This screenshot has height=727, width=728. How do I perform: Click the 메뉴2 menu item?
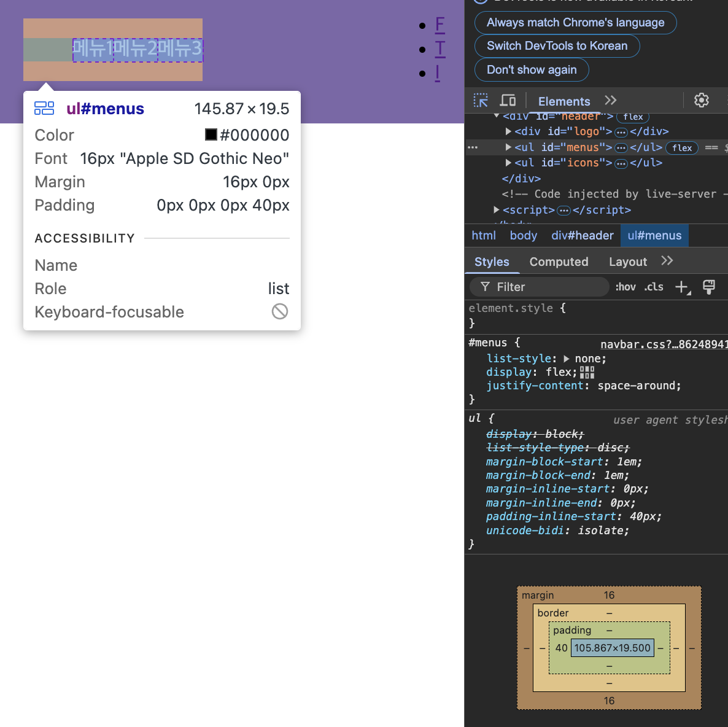[136, 49]
